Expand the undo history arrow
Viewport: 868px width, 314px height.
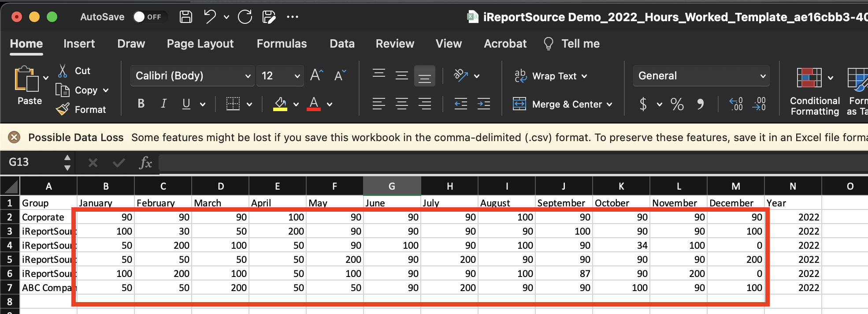click(x=226, y=17)
